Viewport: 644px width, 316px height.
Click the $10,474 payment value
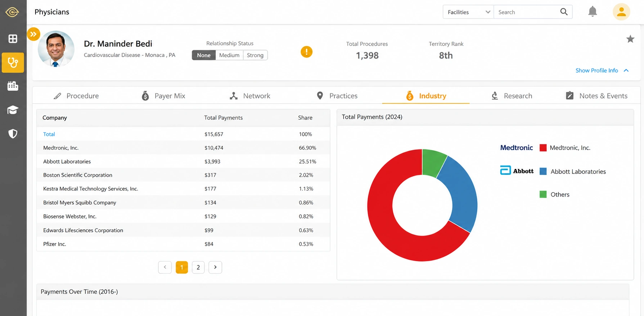(214, 148)
